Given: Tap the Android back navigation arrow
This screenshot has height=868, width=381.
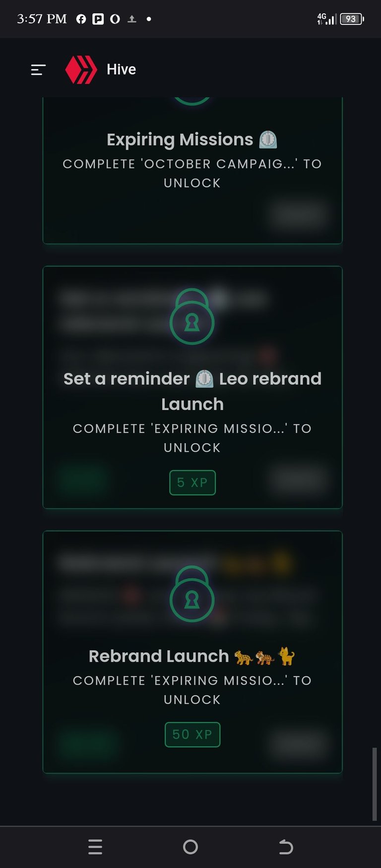Looking at the screenshot, I should click(286, 847).
